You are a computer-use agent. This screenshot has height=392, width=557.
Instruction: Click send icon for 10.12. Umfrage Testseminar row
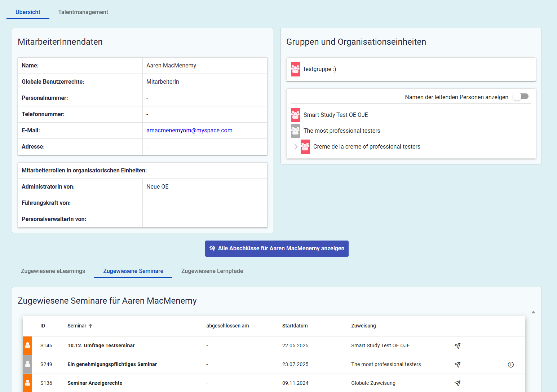click(x=457, y=346)
